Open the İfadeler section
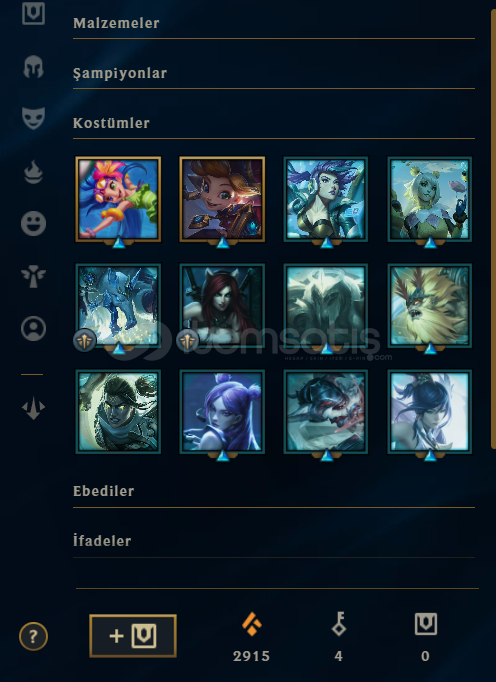 point(274,541)
